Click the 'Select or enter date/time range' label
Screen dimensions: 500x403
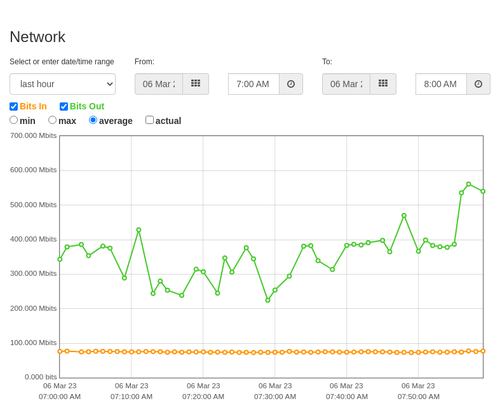62,62
